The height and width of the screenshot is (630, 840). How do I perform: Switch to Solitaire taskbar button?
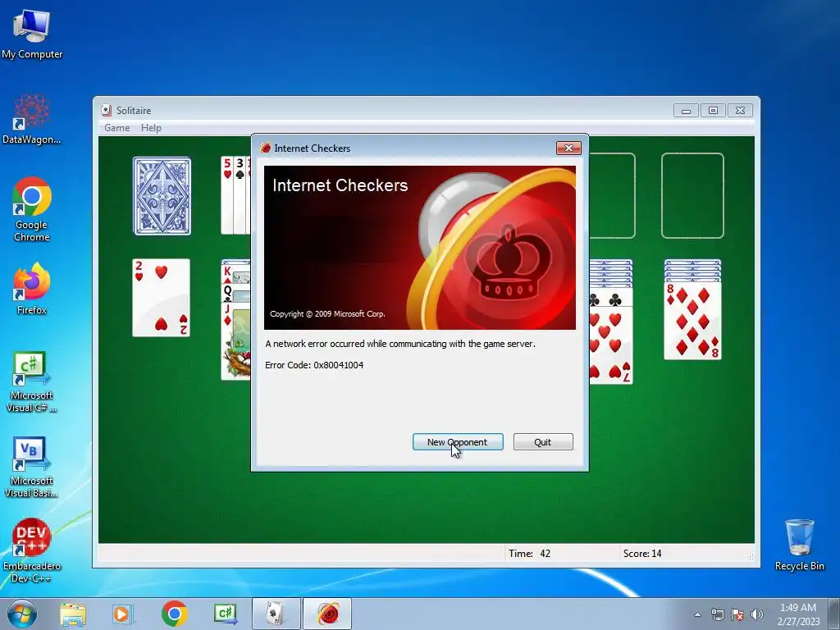pos(276,614)
